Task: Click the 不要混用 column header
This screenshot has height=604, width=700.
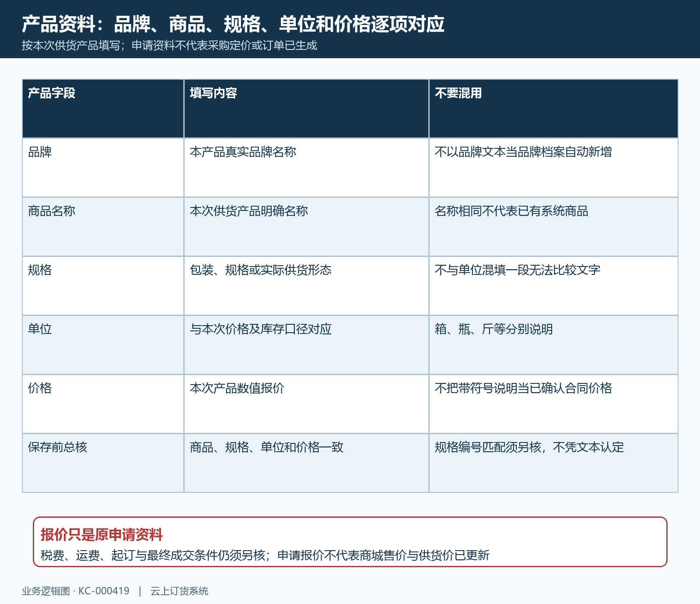Action: coord(553,109)
